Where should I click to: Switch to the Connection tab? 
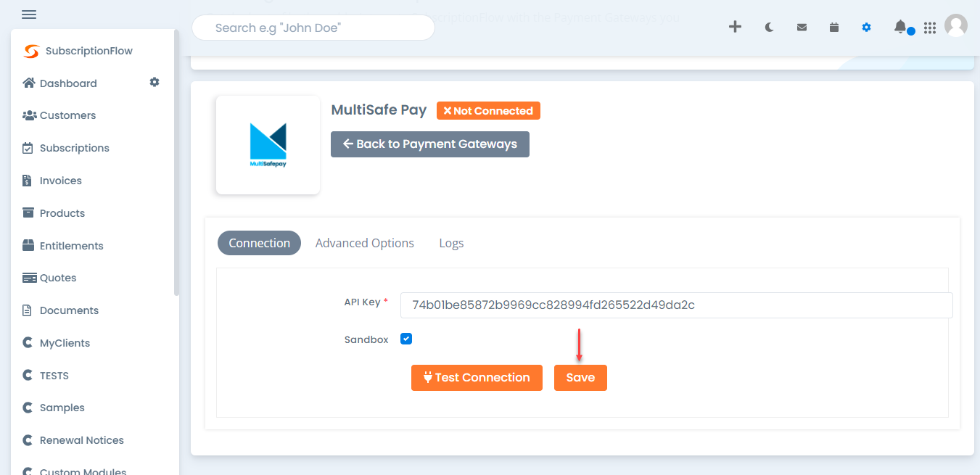[259, 243]
